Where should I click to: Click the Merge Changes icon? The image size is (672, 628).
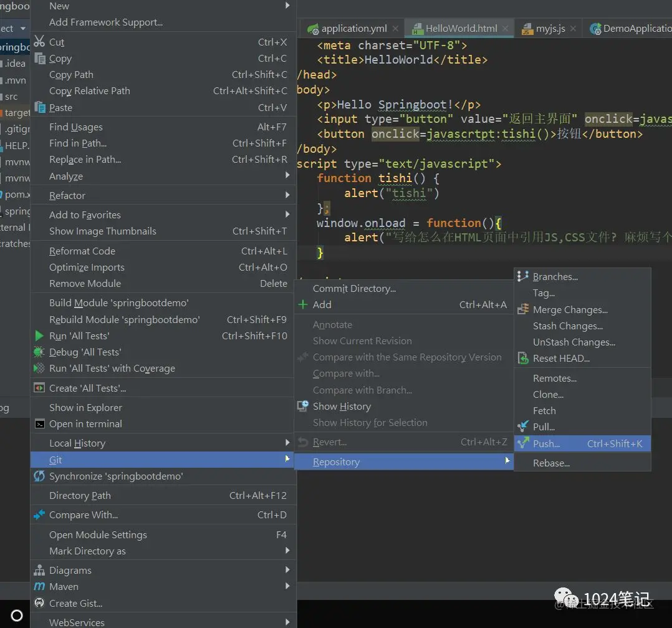pos(522,309)
